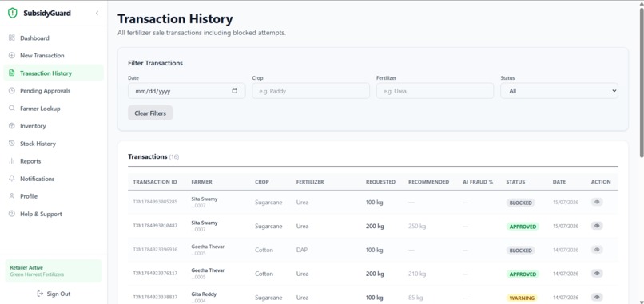Click transaction ID TXN1784023396936
This screenshot has width=644, height=304.
tap(155, 250)
